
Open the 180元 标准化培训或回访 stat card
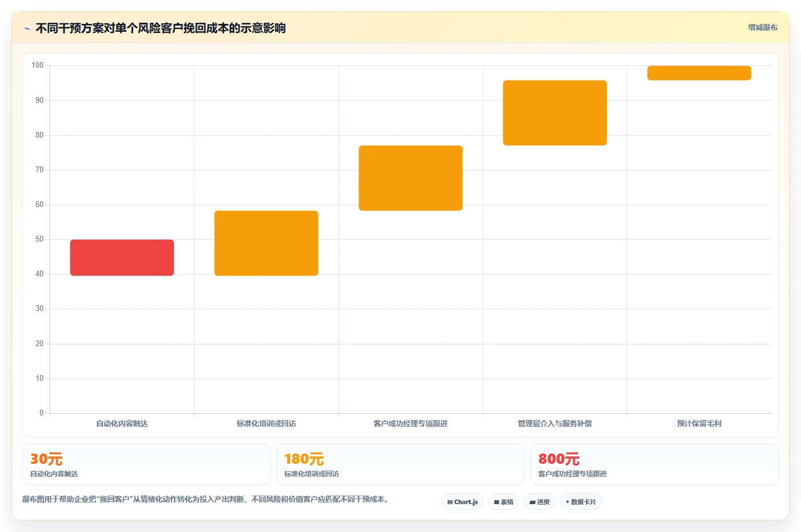coord(400,464)
